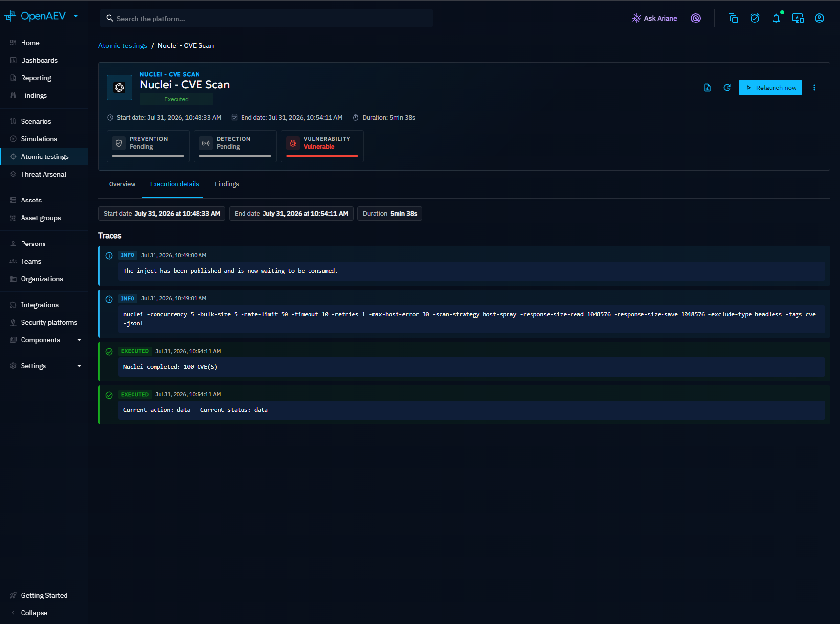Open Integrations in the sidebar

coord(44,305)
